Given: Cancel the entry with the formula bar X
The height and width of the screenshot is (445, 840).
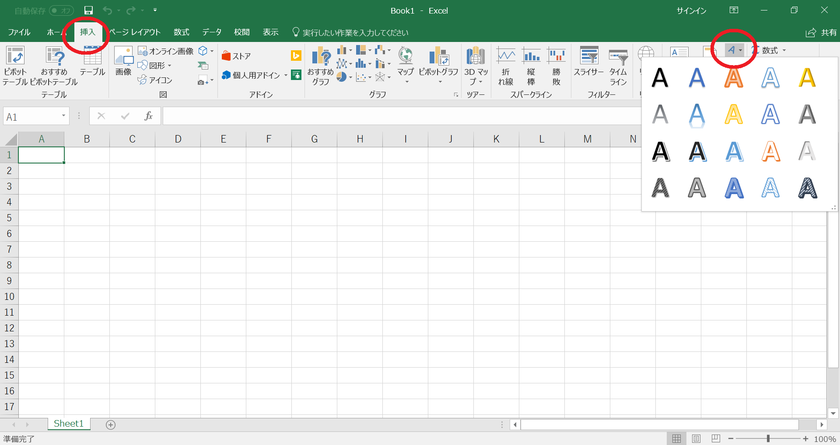Looking at the screenshot, I should tap(101, 116).
